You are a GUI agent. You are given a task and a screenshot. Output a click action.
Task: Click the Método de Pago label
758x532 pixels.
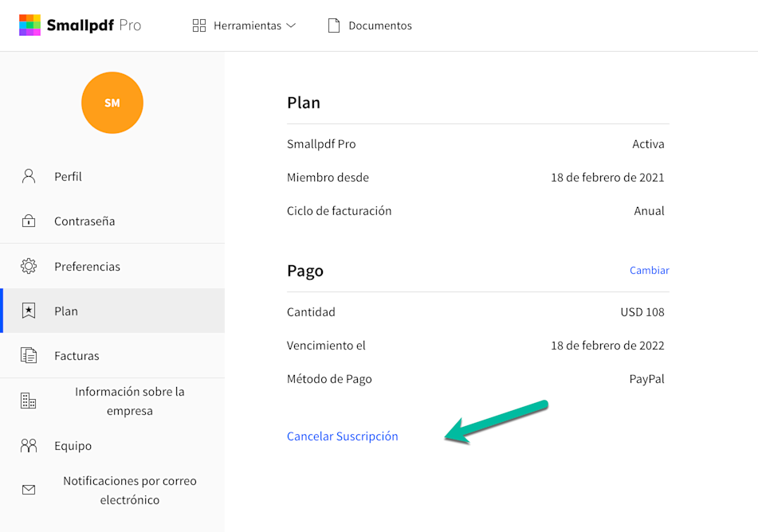point(329,379)
